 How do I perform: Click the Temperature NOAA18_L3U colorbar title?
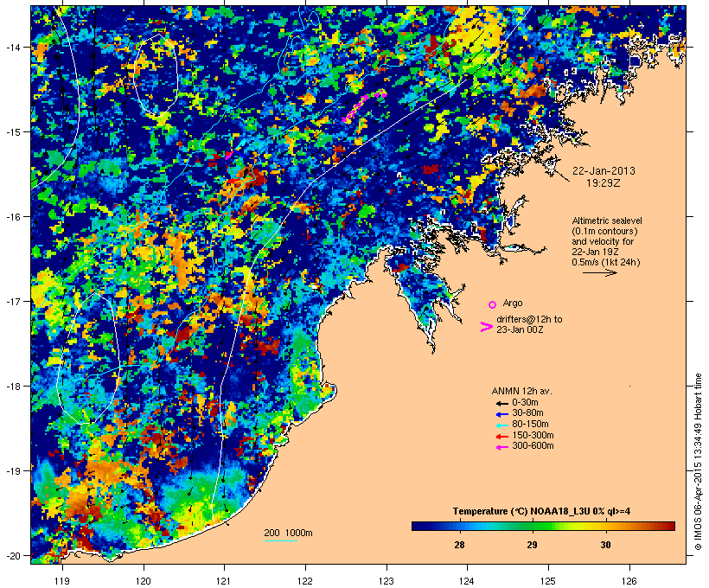coord(542,512)
